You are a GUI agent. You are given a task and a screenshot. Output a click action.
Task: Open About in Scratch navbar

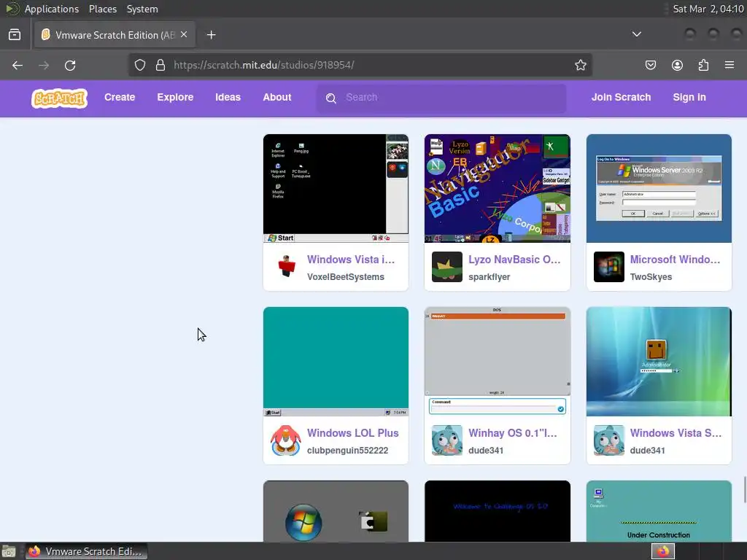276,97
